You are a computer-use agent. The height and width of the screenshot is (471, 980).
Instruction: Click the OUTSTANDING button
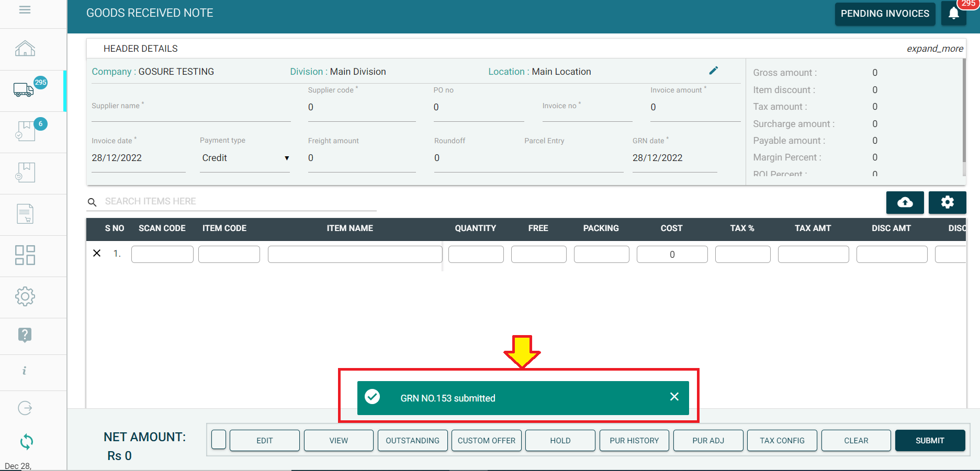tap(413, 441)
